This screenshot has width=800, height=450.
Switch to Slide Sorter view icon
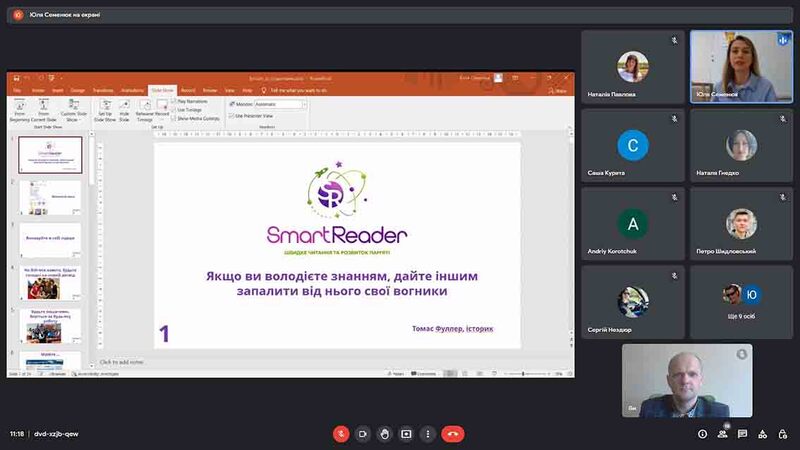click(x=465, y=373)
